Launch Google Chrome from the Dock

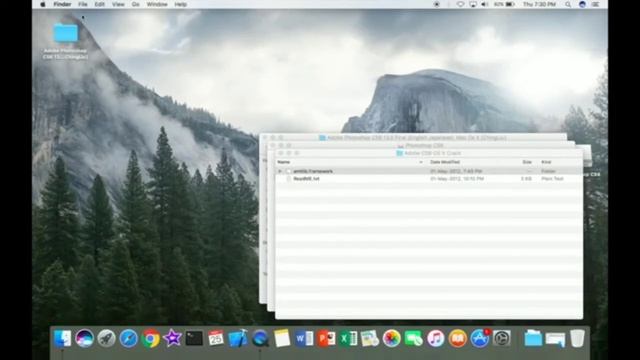coord(151,338)
